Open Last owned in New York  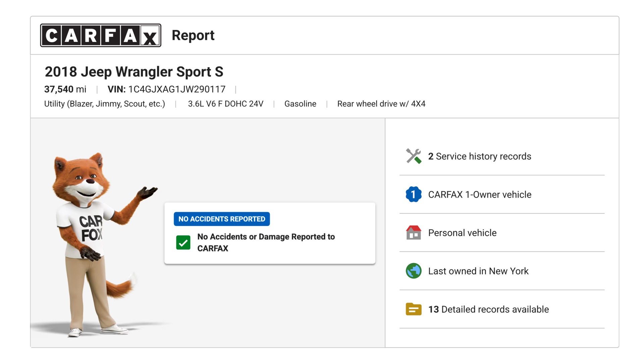tap(478, 271)
